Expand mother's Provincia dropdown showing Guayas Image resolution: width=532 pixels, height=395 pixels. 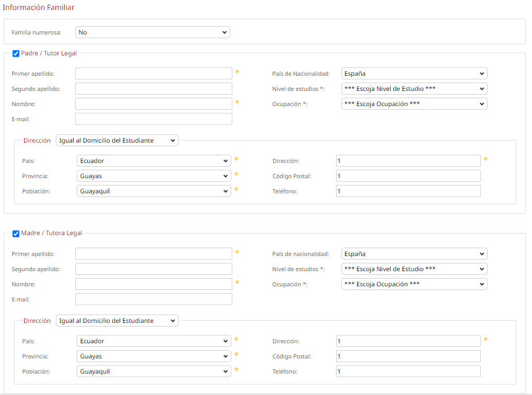pyautogui.click(x=153, y=356)
